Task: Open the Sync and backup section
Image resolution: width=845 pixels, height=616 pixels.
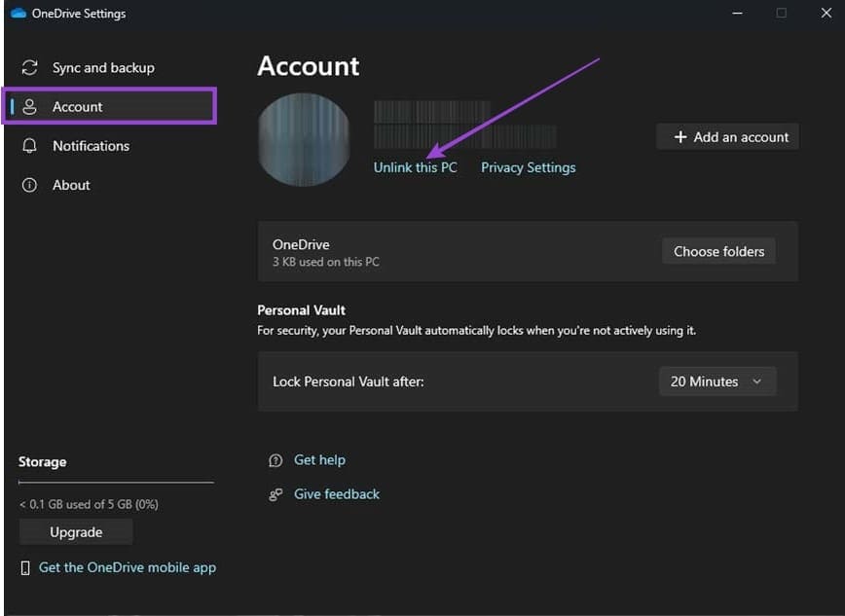Action: [x=103, y=68]
